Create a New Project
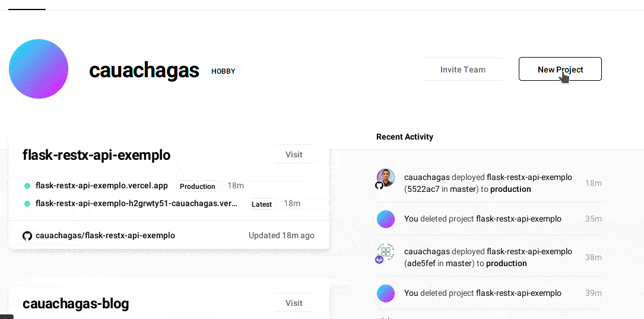Image resolution: width=644 pixels, height=319 pixels. (x=560, y=70)
